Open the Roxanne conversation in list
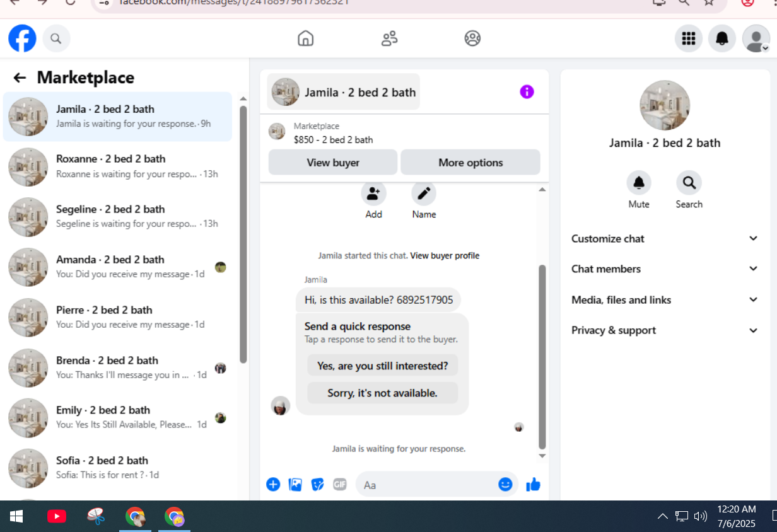 click(118, 166)
